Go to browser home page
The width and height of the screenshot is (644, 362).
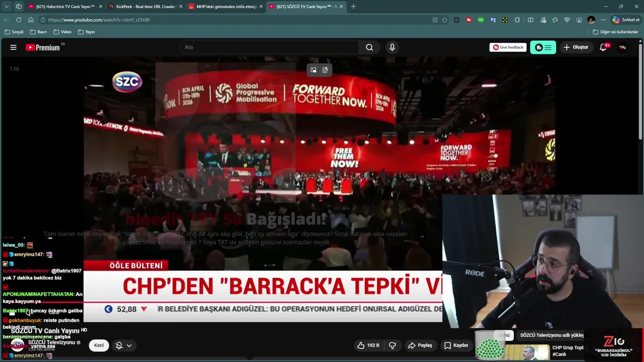coord(31,20)
